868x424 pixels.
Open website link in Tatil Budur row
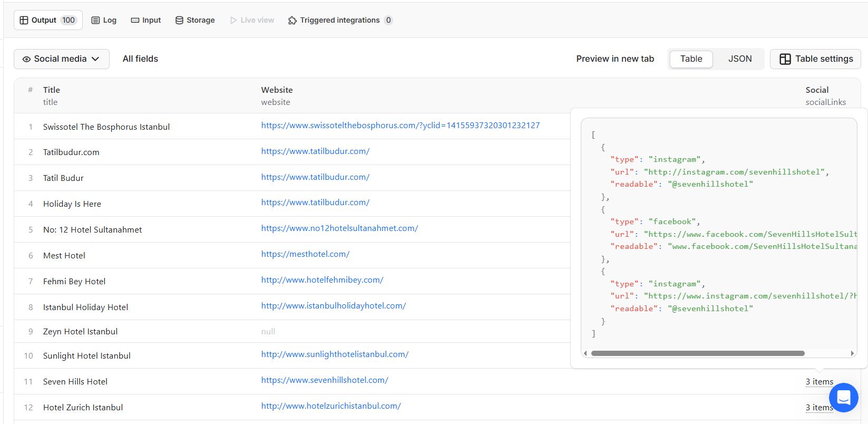click(x=315, y=177)
